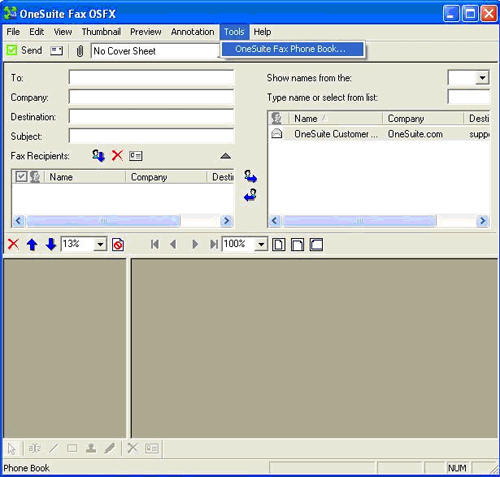Focus the Destination input field
The width and height of the screenshot is (500, 477).
[152, 117]
